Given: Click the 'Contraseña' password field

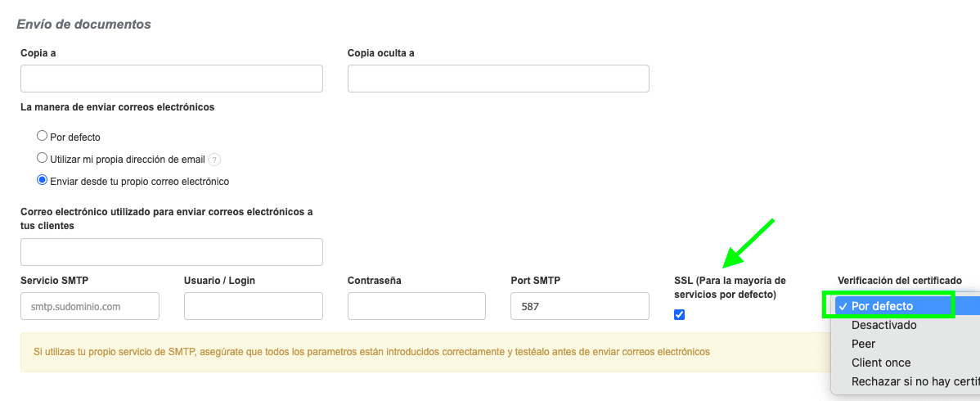Looking at the screenshot, I should pos(416,307).
